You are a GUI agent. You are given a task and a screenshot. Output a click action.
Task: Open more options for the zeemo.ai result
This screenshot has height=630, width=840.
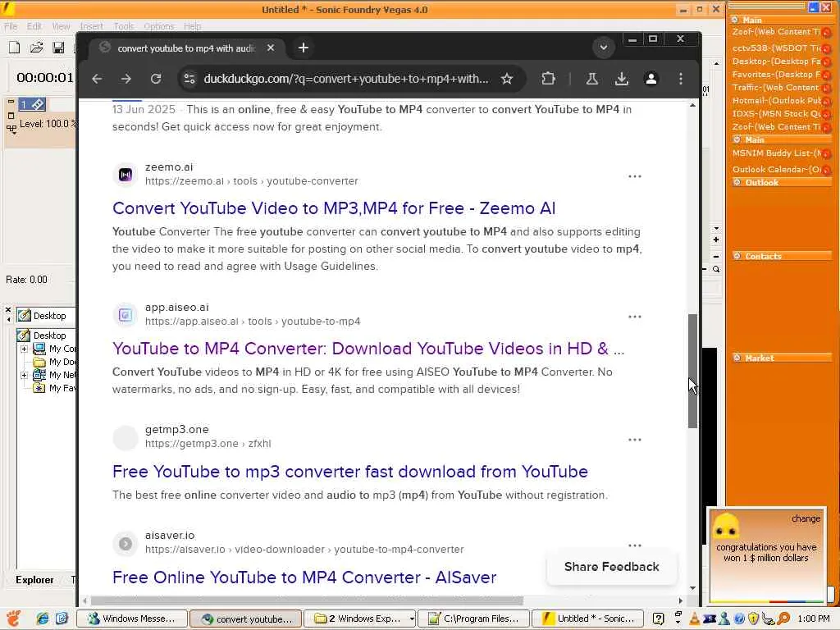pos(635,176)
